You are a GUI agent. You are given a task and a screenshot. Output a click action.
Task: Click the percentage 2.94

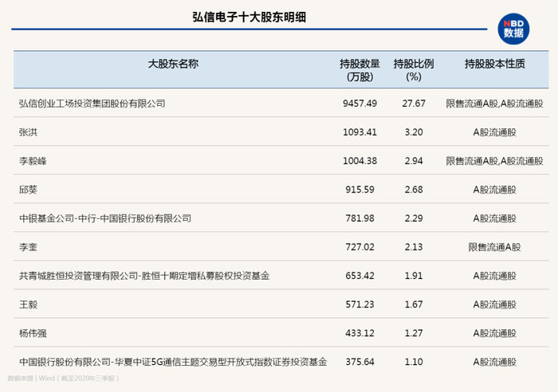click(x=414, y=161)
